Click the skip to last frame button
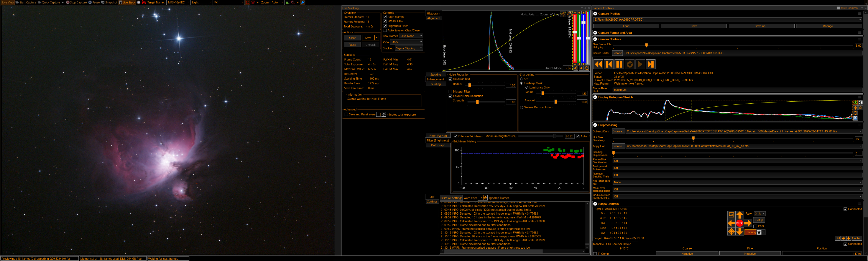This screenshot has height=261, width=868. click(651, 64)
